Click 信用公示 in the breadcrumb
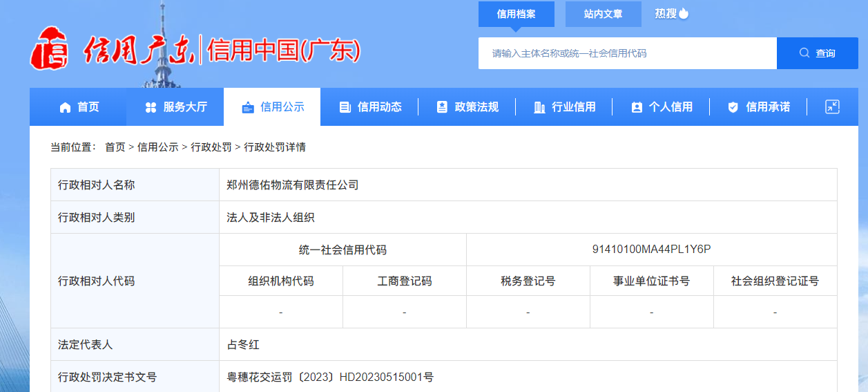868x392 pixels. click(157, 147)
